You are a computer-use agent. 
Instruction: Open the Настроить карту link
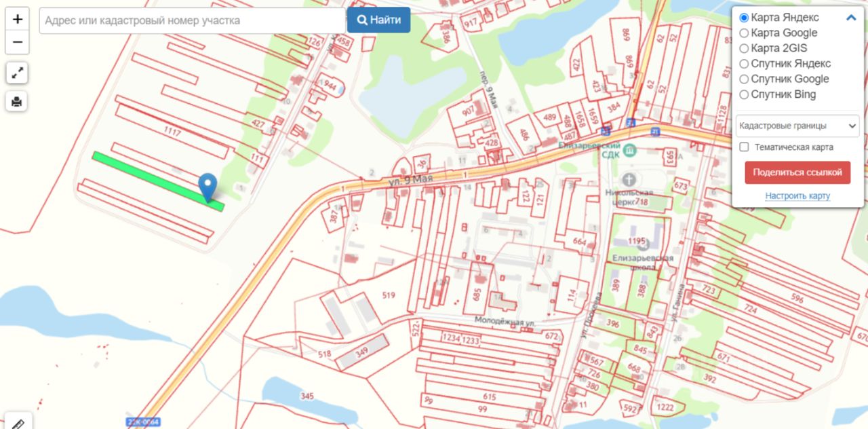click(x=797, y=195)
